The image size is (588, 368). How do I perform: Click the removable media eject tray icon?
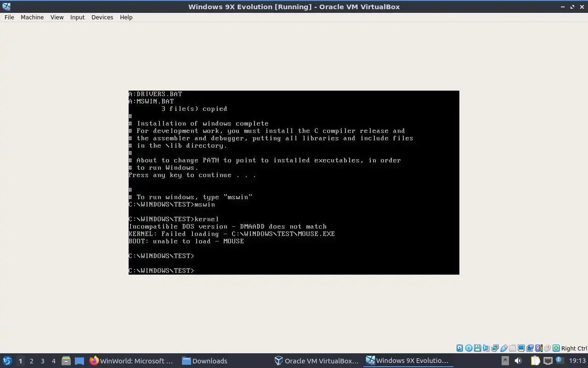tap(505, 361)
